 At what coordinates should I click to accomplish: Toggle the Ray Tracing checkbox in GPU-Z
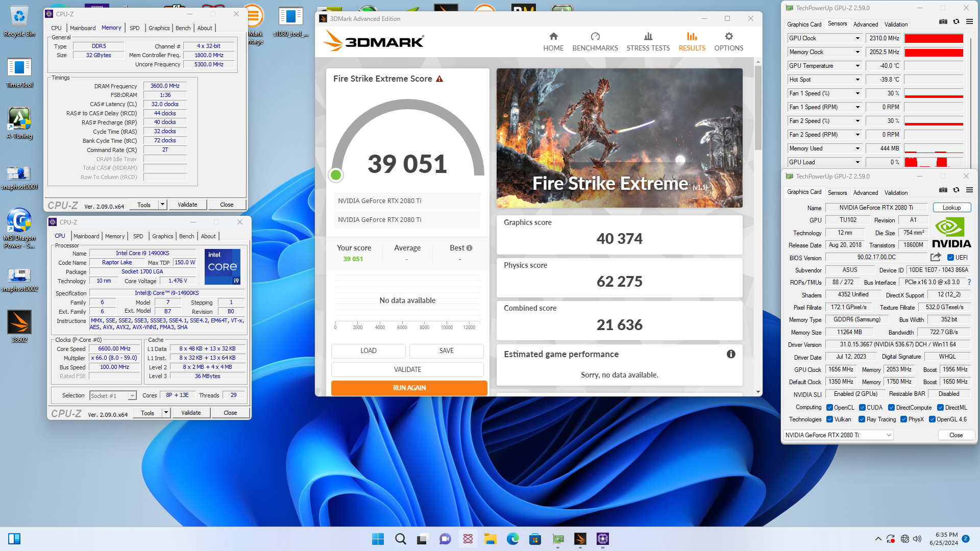[x=862, y=419]
